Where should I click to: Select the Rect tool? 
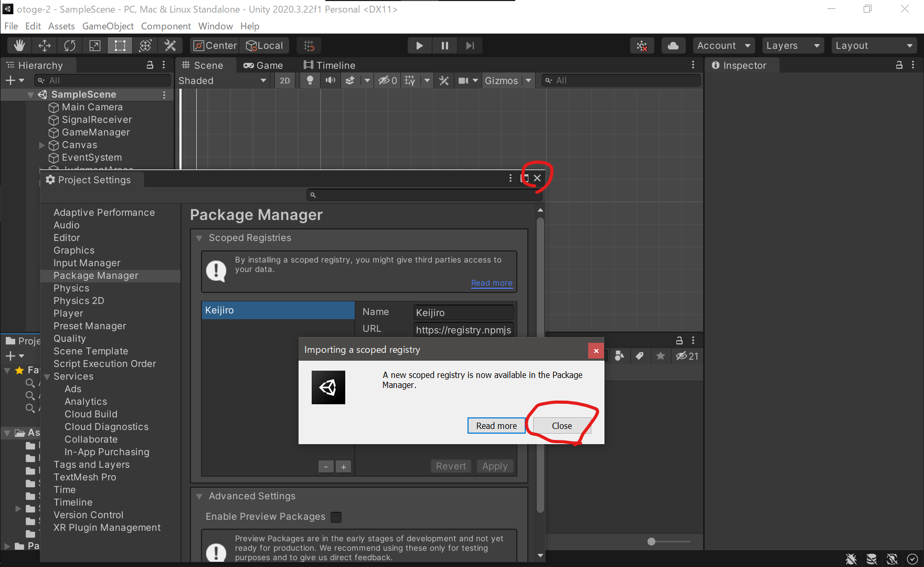[x=120, y=46]
